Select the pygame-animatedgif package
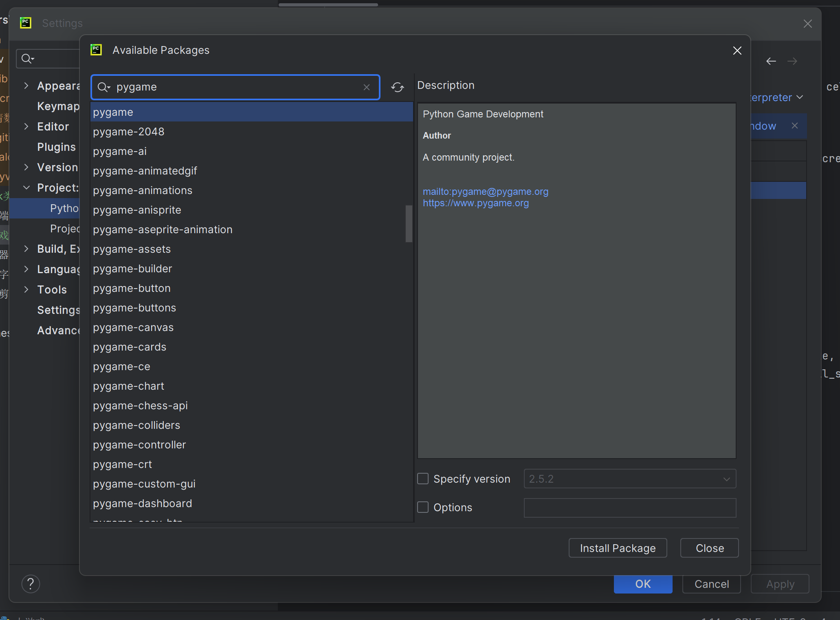 251,171
